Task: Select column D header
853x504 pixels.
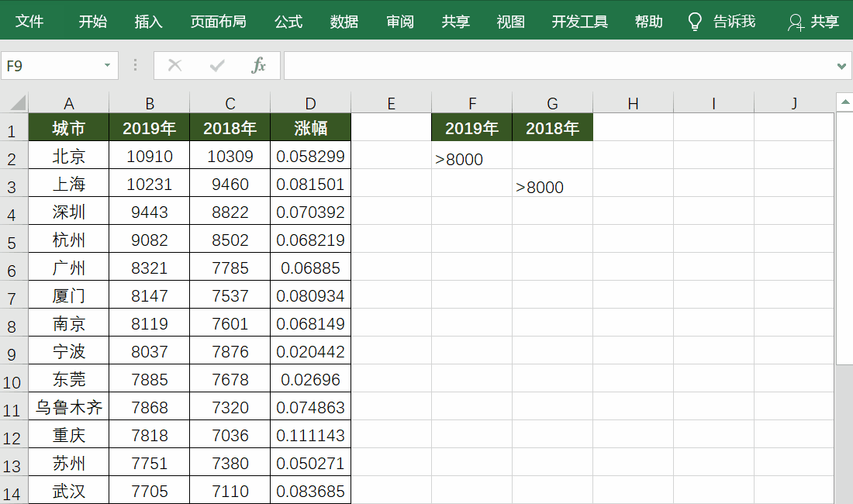Action: click(x=311, y=103)
